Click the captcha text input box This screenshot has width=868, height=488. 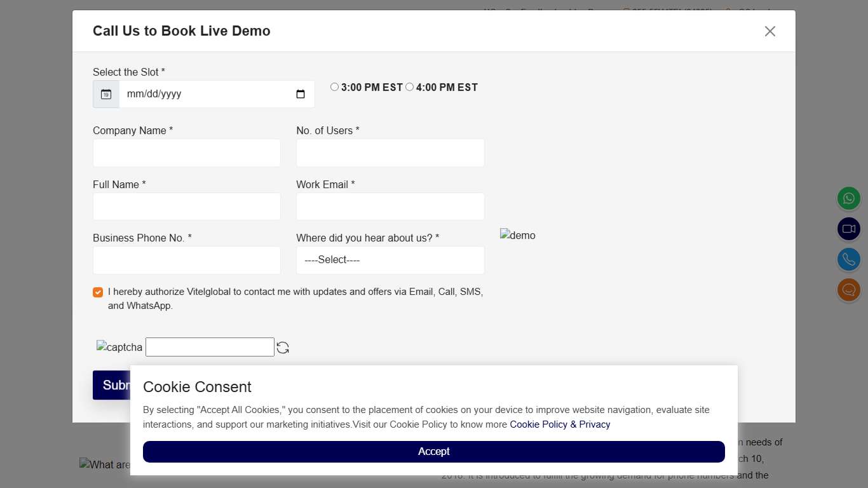(x=210, y=347)
